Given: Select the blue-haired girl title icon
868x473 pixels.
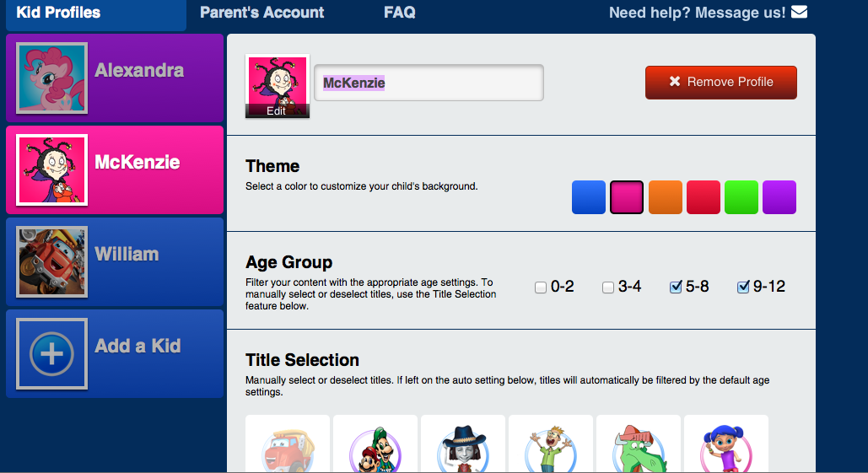Looking at the screenshot, I should click(725, 447).
